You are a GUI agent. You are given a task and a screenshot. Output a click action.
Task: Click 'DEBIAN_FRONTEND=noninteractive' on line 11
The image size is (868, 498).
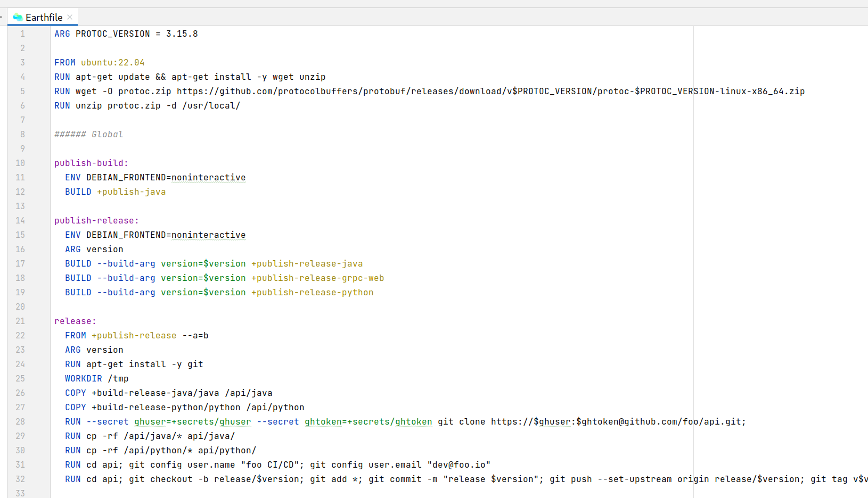coord(166,177)
